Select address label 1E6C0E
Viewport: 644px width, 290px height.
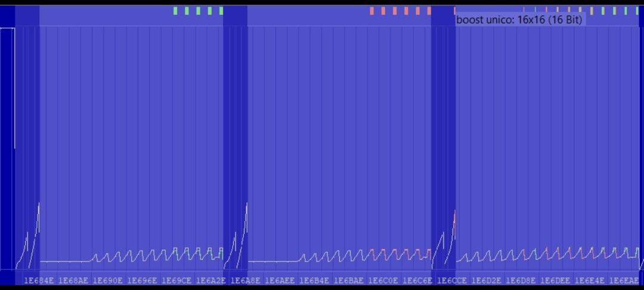coord(383,280)
